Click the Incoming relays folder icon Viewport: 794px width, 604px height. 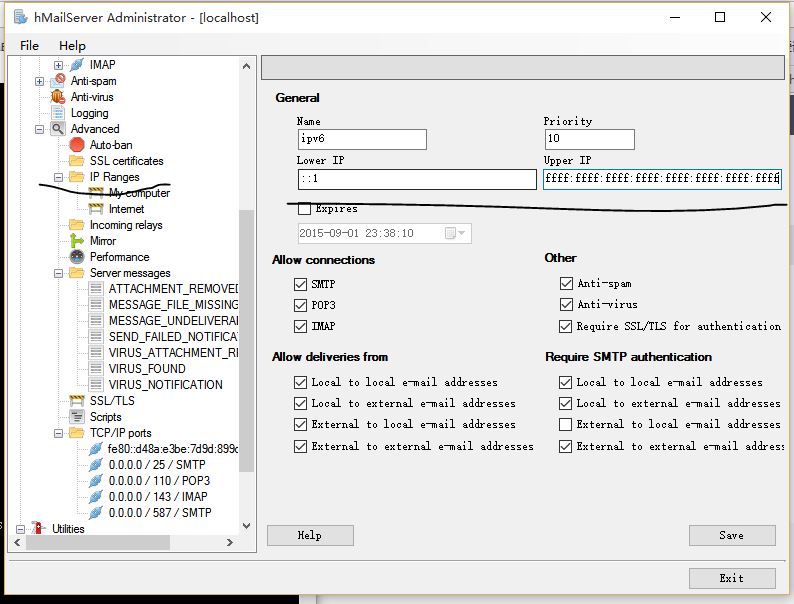77,225
